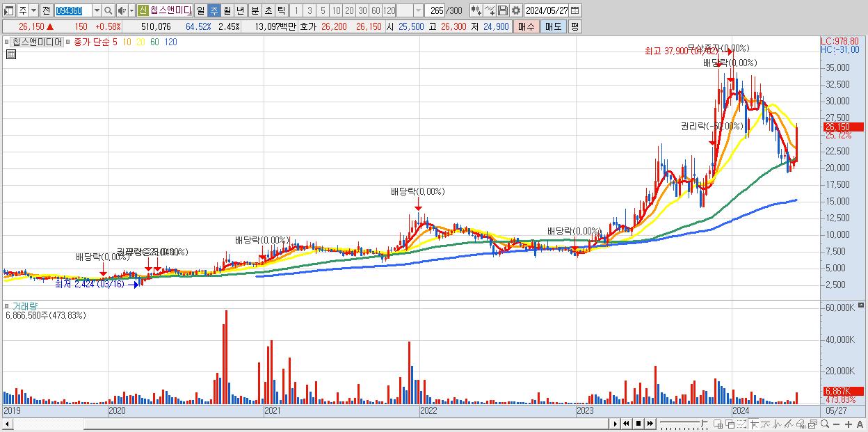Open the empty interval combo box
868x432 pixels.
[410, 10]
